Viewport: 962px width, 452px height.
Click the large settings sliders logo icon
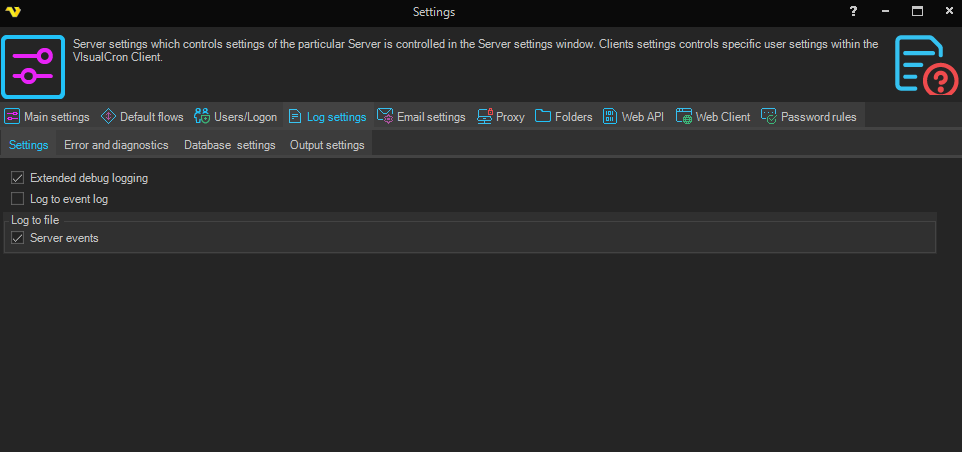(33, 66)
